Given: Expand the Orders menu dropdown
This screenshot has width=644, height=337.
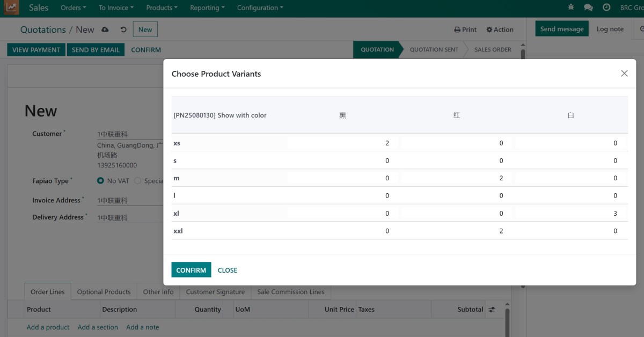Looking at the screenshot, I should coord(73,8).
